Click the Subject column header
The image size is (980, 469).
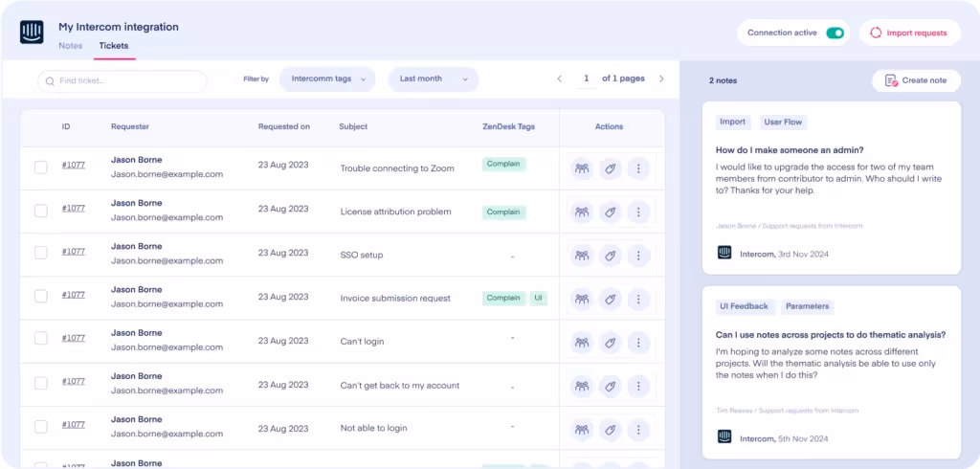(x=353, y=126)
